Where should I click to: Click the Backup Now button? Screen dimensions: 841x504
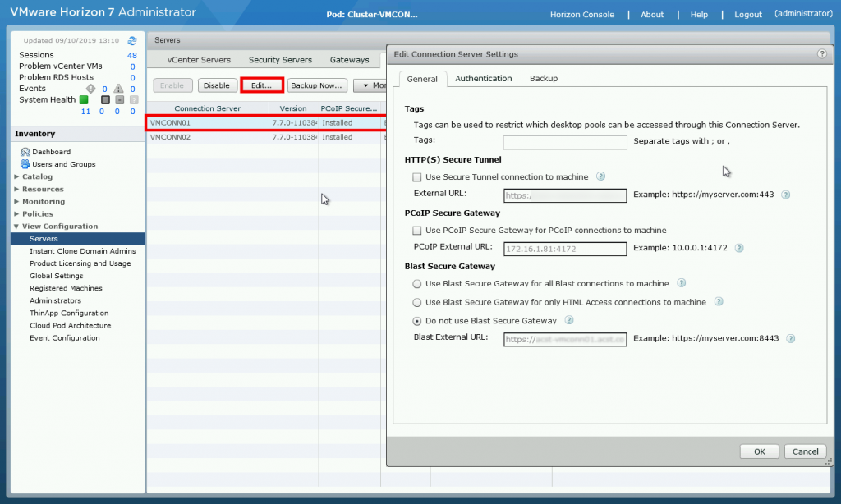click(x=316, y=85)
